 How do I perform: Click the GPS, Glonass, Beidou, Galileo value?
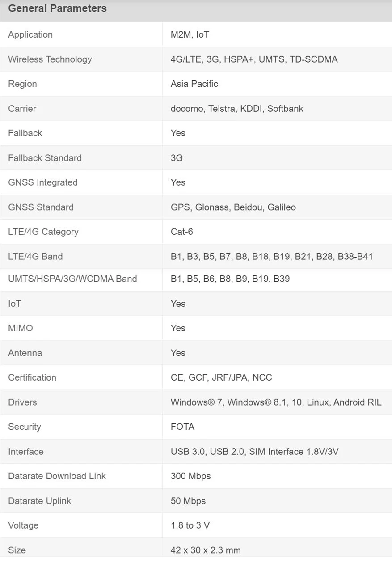(233, 207)
